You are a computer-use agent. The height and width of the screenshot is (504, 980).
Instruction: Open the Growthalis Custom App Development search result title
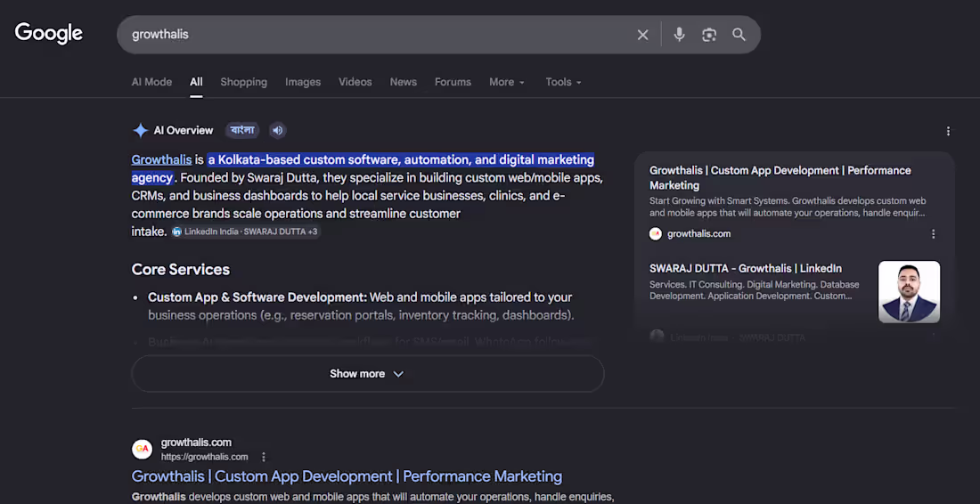point(347,476)
